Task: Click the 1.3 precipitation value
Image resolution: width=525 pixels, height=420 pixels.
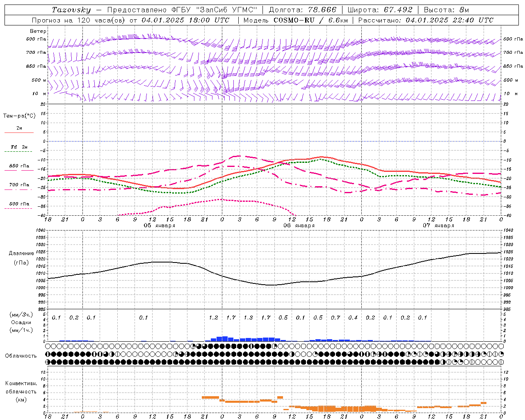Action: (x=248, y=318)
